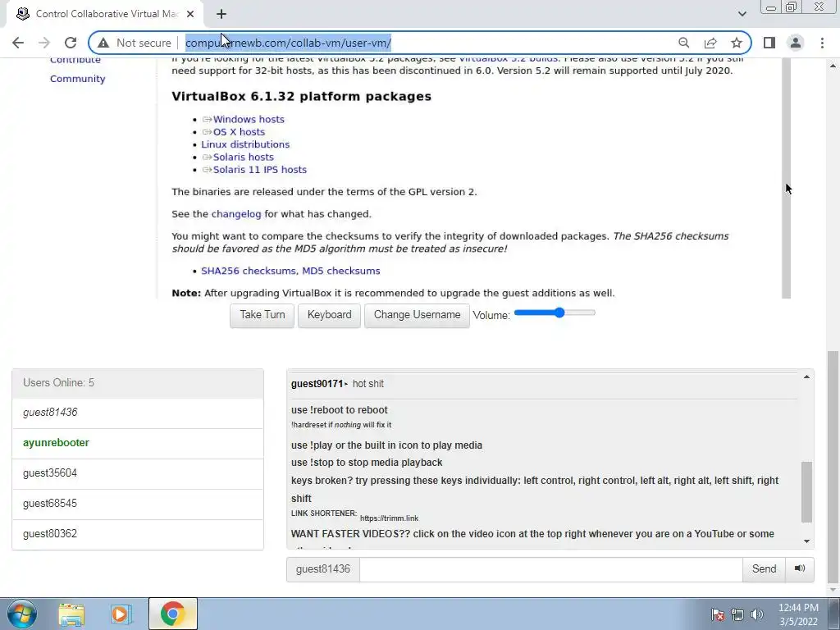Open the Action Center flag tray icon
The image size is (840, 630).
[x=717, y=614]
